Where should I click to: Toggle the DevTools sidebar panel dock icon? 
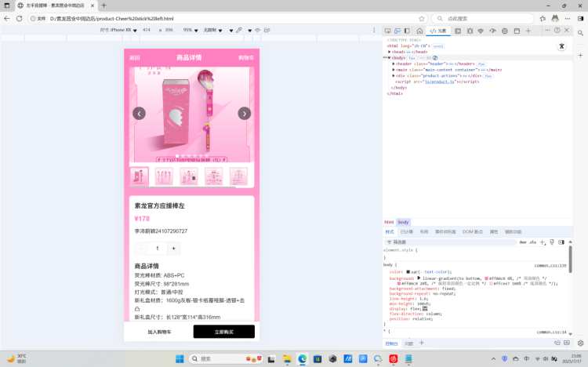(407, 31)
